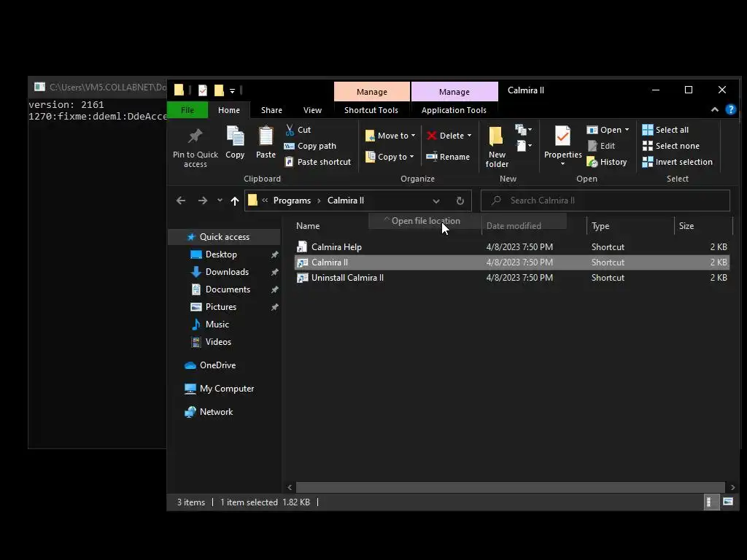Switch to the Share tab
This screenshot has height=560, width=747.
coord(271,110)
